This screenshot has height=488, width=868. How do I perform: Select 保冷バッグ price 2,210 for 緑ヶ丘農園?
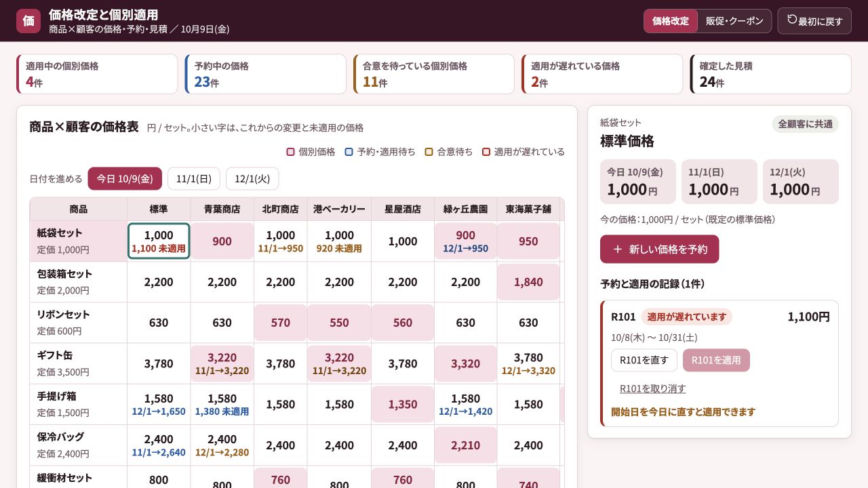466,445
